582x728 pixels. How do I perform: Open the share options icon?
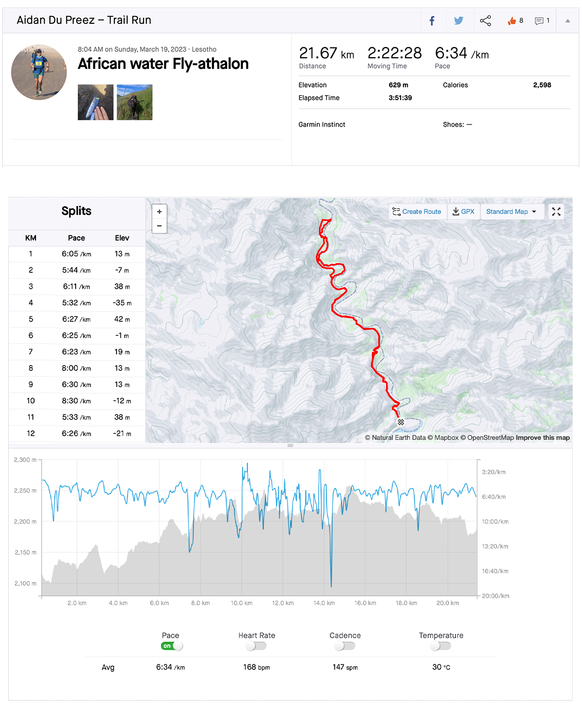[485, 21]
